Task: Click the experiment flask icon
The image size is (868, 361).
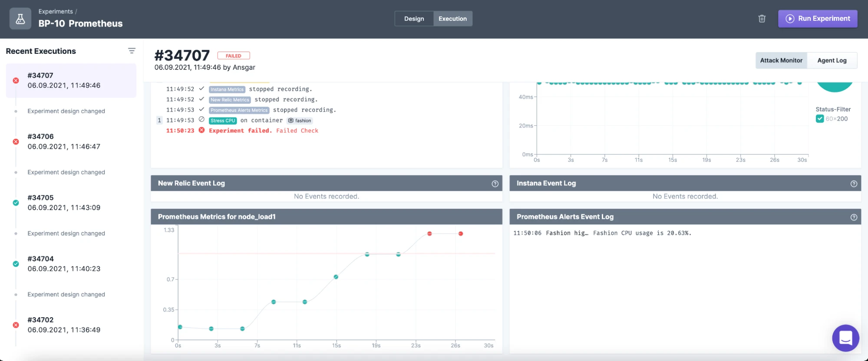Action: (20, 19)
